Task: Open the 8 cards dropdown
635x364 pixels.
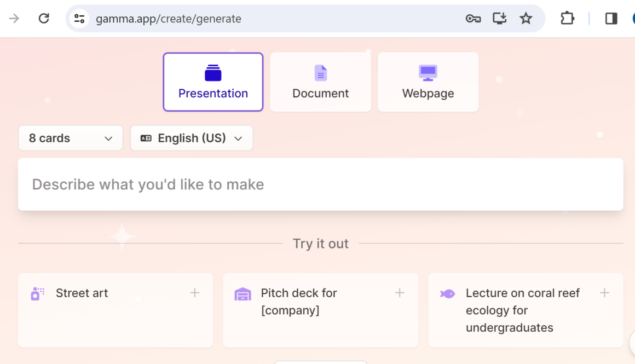Action: pyautogui.click(x=71, y=138)
